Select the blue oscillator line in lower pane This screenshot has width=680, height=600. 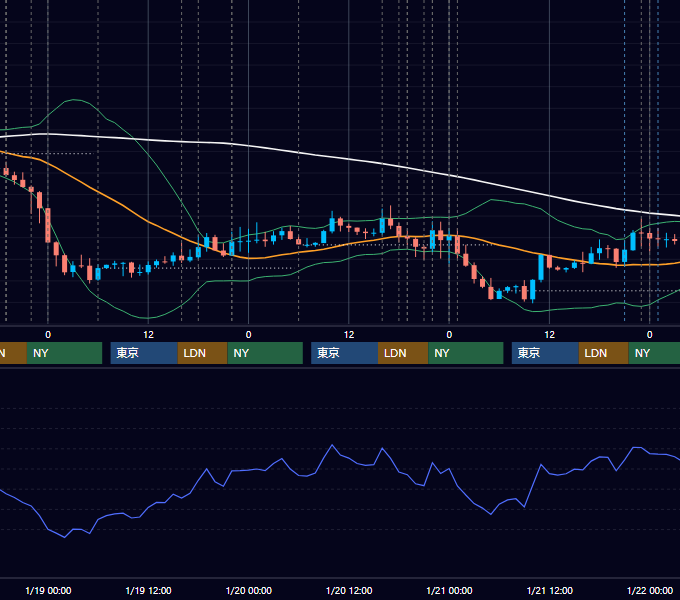[x=332, y=445]
